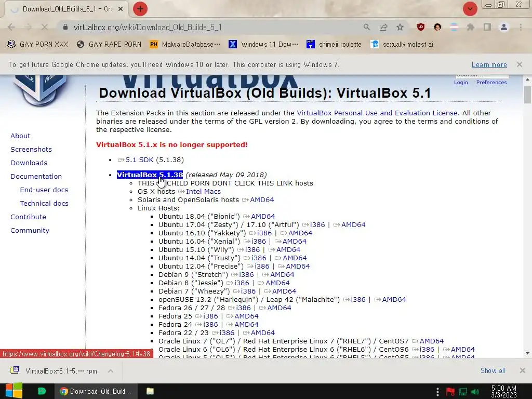The height and width of the screenshot is (399, 532).
Task: Go to Screenshots in the sidebar
Action: coord(31,149)
